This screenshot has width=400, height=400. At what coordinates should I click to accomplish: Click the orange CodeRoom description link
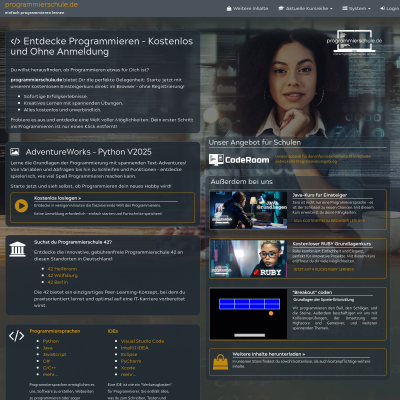(x=323, y=159)
